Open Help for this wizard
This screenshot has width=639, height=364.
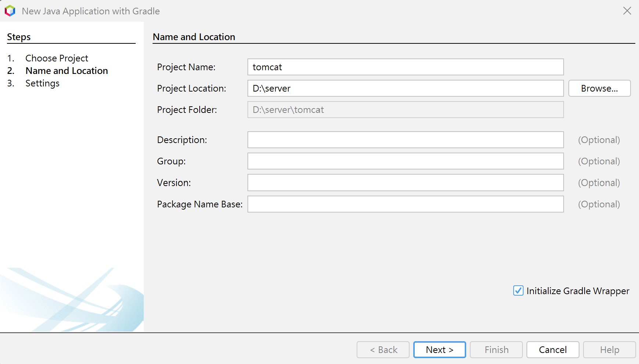pyautogui.click(x=609, y=350)
